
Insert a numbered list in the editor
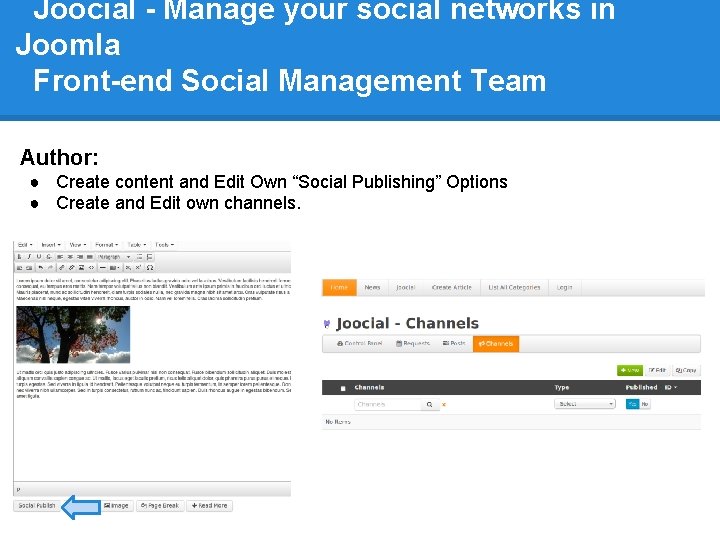click(x=149, y=257)
